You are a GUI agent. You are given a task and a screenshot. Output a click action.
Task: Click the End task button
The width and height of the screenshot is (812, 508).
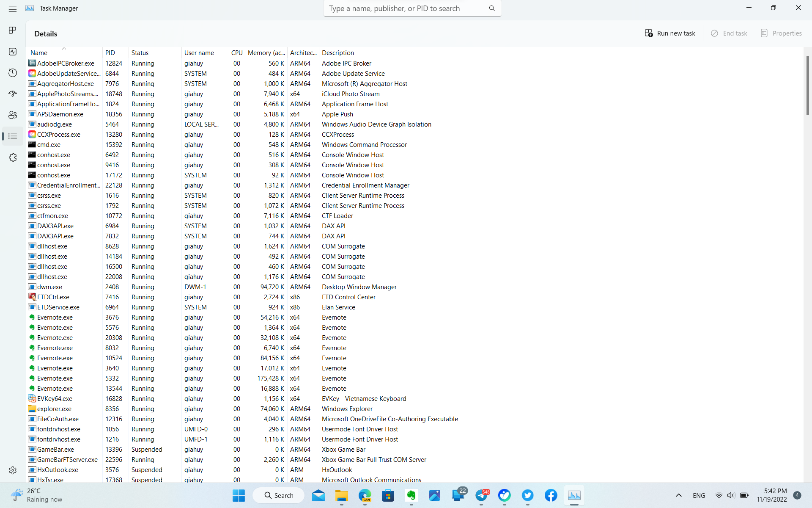click(x=729, y=33)
